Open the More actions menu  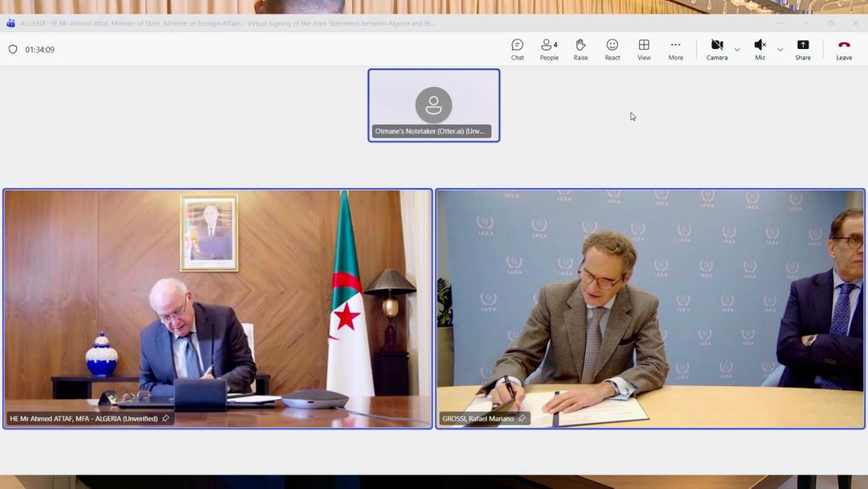[x=675, y=49]
